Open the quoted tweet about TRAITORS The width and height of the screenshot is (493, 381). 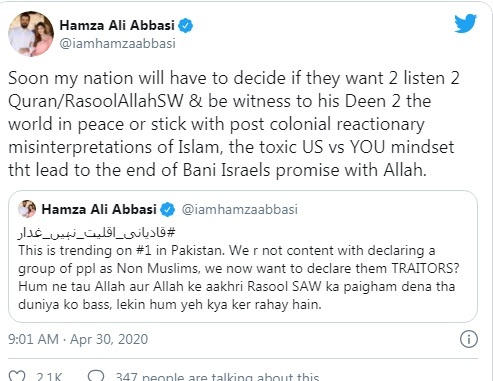pos(243,256)
